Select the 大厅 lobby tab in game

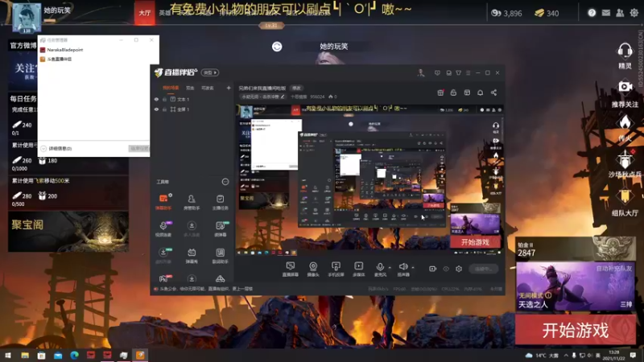[145, 13]
